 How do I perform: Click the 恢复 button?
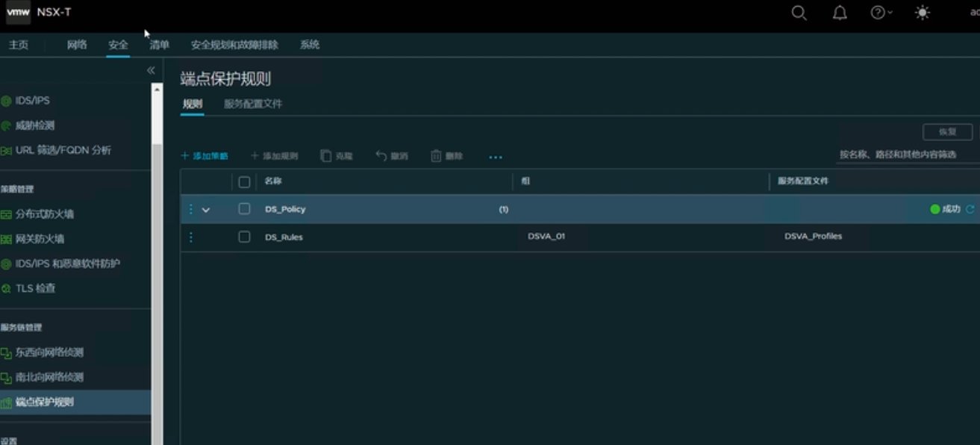948,131
